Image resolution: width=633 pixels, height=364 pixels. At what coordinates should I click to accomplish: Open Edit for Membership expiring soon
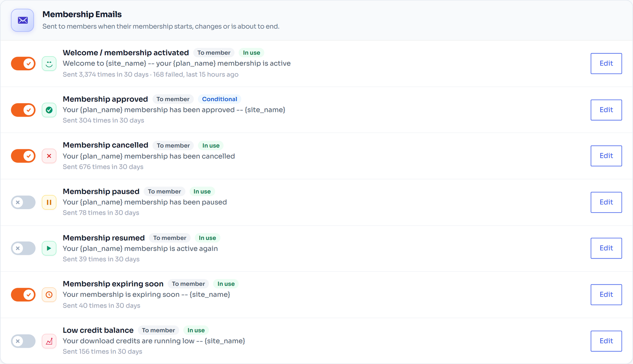[606, 294]
